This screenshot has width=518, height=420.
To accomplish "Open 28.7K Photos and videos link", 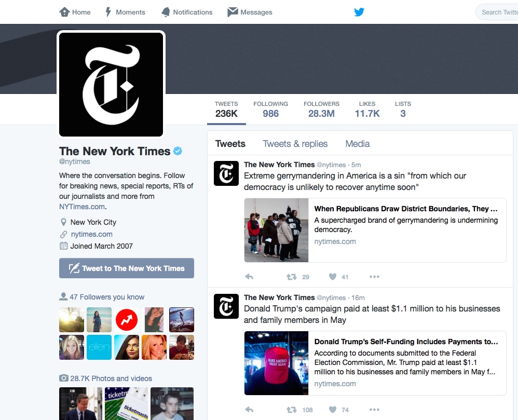I will 111,378.
